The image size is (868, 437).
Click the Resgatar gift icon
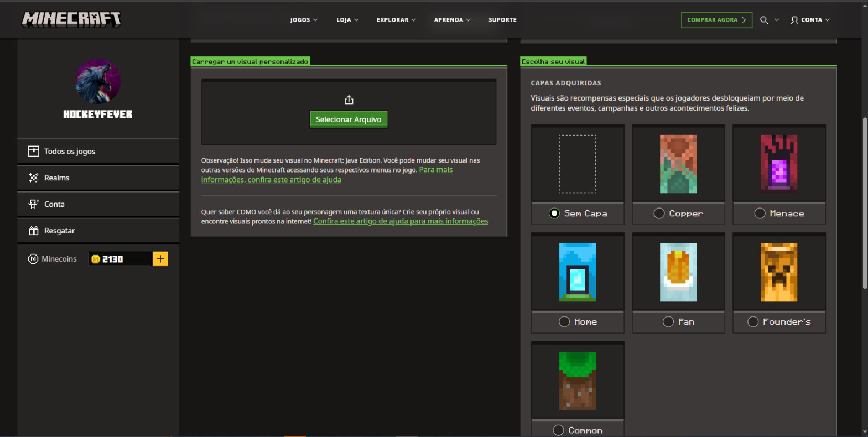[34, 231]
